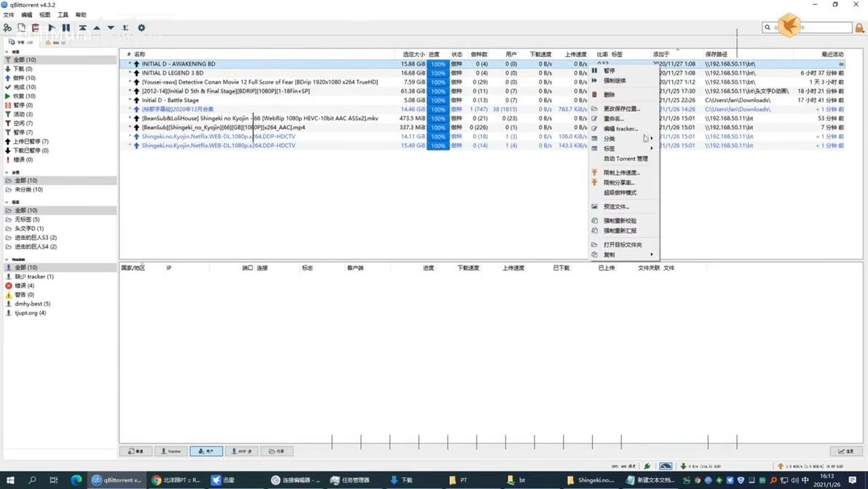The image size is (868, 489).
Task: Click the resume (play) toolbar icon
Action: tap(52, 28)
